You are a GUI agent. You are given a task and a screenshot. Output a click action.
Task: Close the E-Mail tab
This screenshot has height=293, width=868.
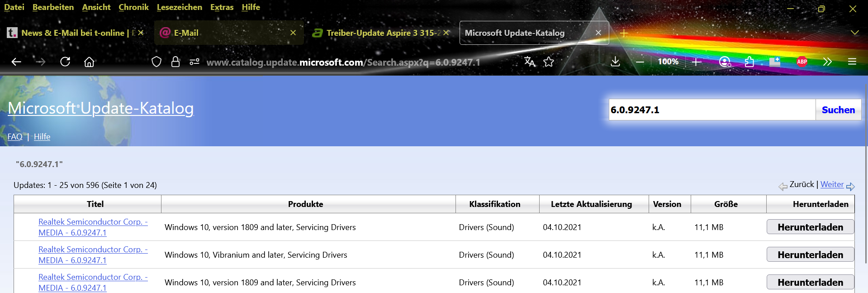click(293, 33)
